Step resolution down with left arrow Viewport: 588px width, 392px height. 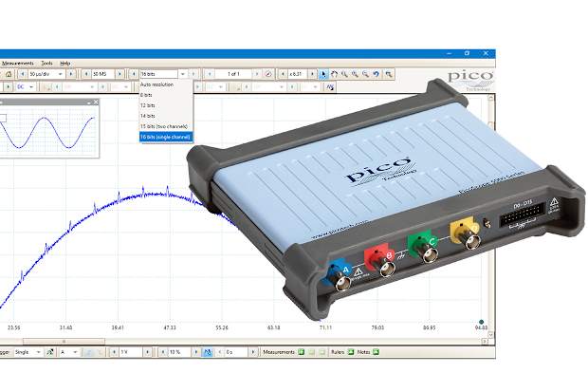tap(134, 74)
